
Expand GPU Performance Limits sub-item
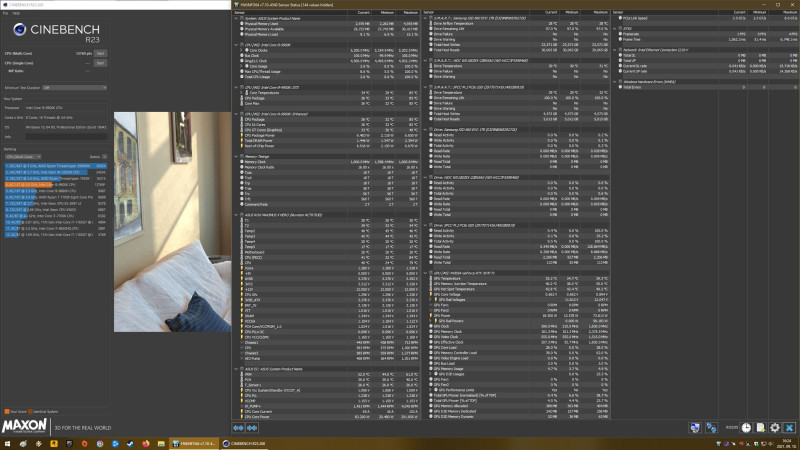click(430, 390)
